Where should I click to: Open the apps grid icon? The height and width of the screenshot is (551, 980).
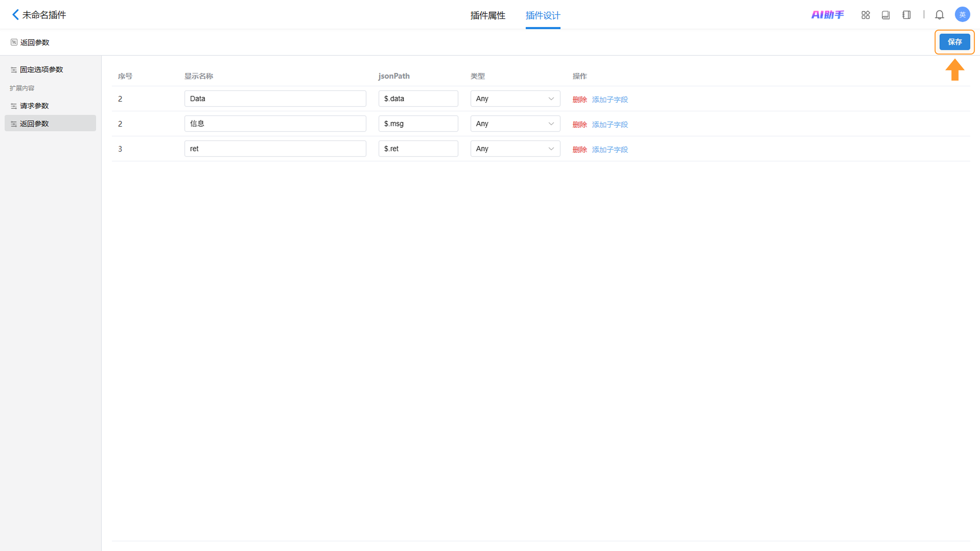point(865,15)
